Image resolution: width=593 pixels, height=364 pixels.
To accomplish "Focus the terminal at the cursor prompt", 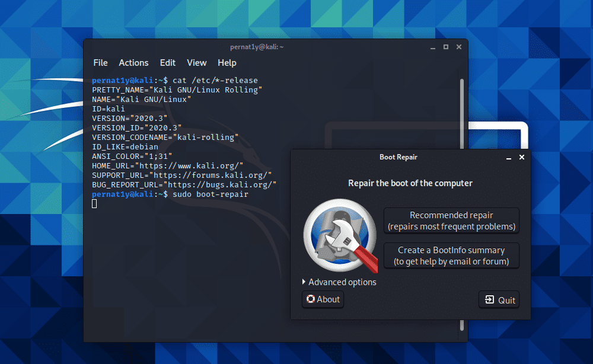I will coord(95,204).
